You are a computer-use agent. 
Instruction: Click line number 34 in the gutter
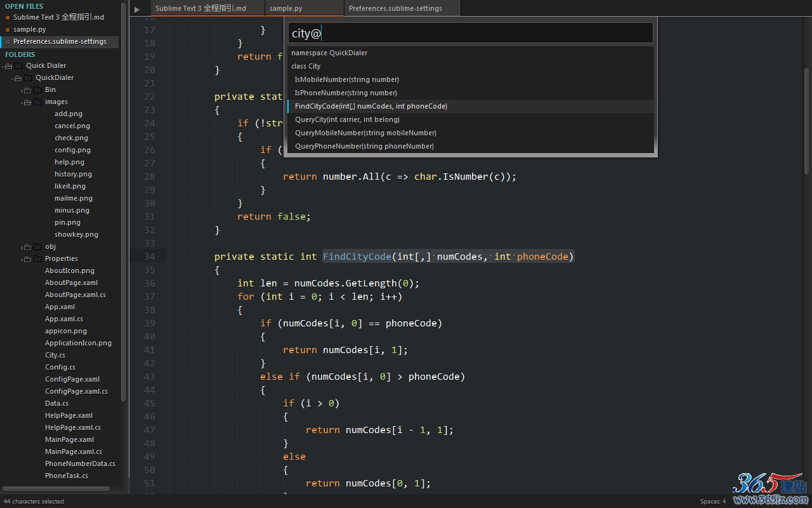click(x=150, y=257)
